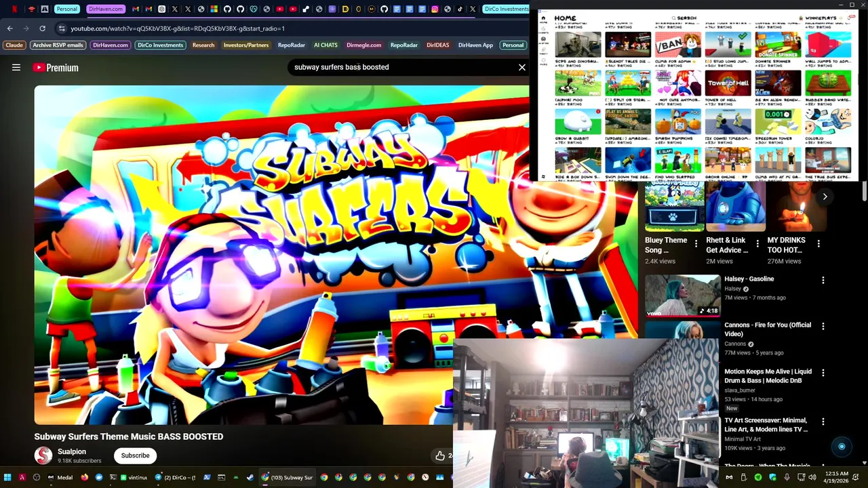Open the Sualpion channel name link
This screenshot has width=868, height=488.
72,451
